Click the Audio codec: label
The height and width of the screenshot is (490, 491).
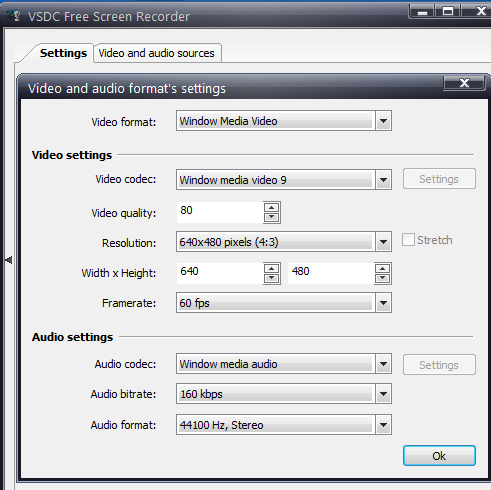125,364
